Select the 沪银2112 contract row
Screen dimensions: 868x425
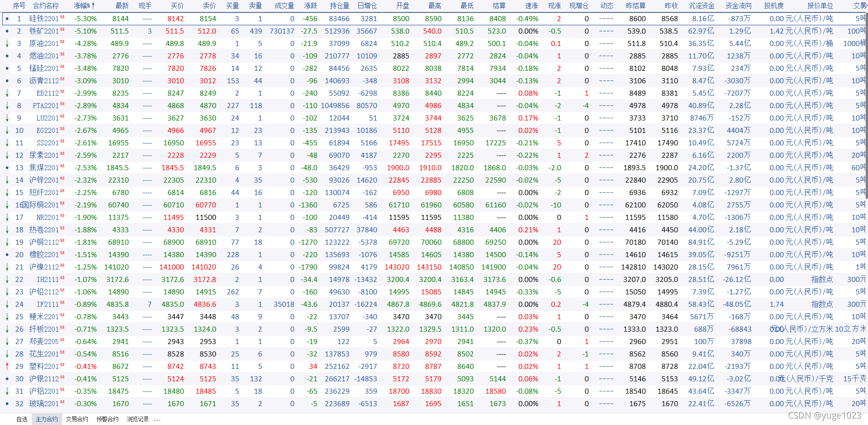[x=434, y=379]
